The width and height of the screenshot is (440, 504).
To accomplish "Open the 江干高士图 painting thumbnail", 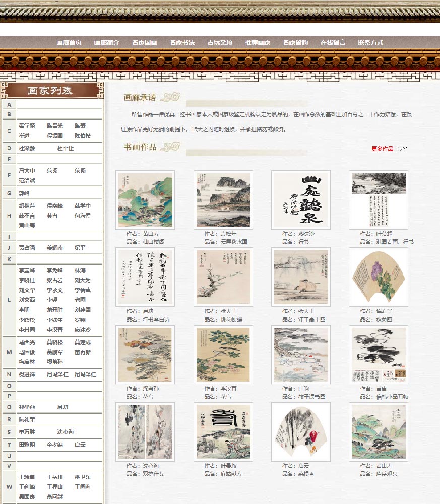I will click(301, 277).
